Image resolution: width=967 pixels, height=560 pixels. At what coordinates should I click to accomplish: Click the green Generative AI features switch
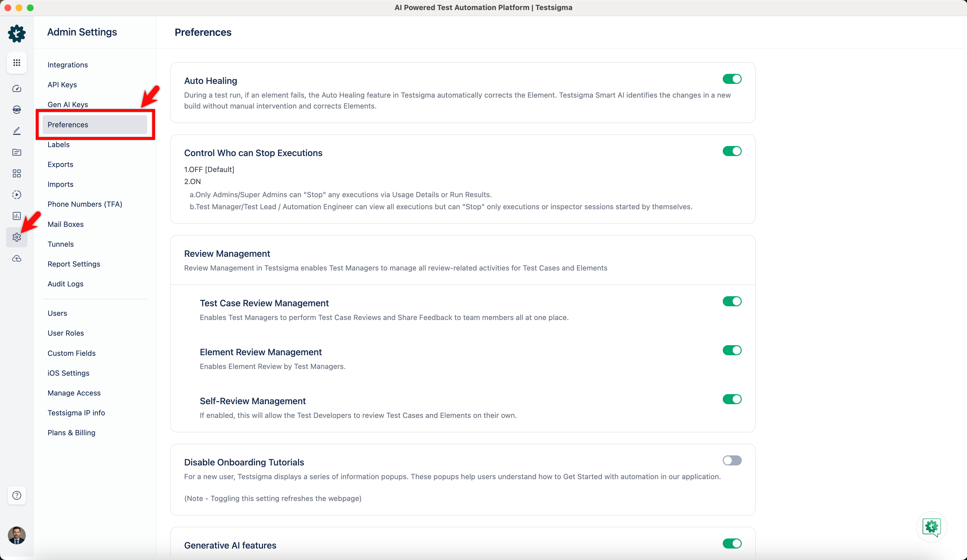tap(732, 543)
